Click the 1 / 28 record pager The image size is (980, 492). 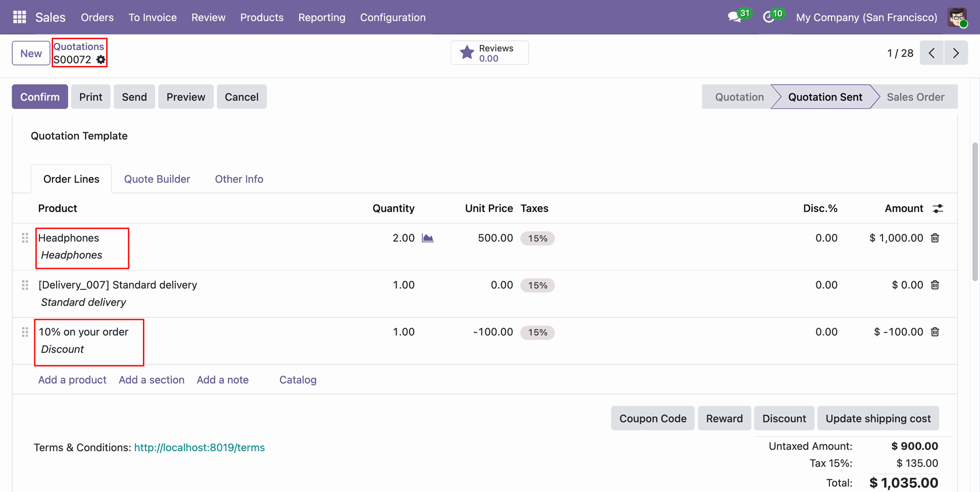tap(900, 53)
